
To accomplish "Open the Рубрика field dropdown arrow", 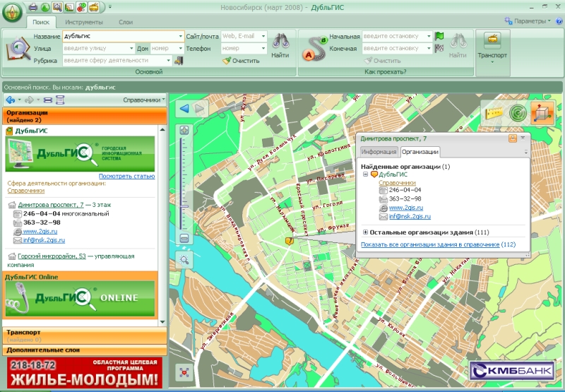I will (168, 61).
